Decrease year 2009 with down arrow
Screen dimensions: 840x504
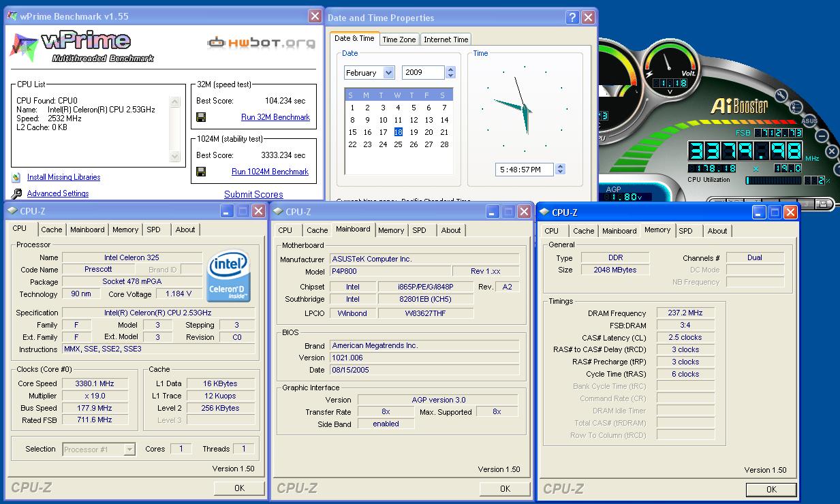[450, 76]
